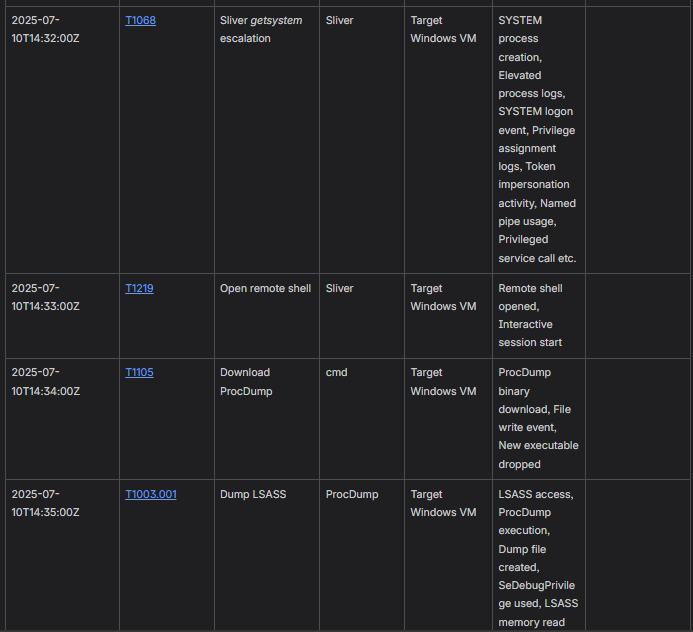Image resolution: width=693 pixels, height=632 pixels.
Task: Select the "Download ProcDump" cell
Action: point(245,381)
